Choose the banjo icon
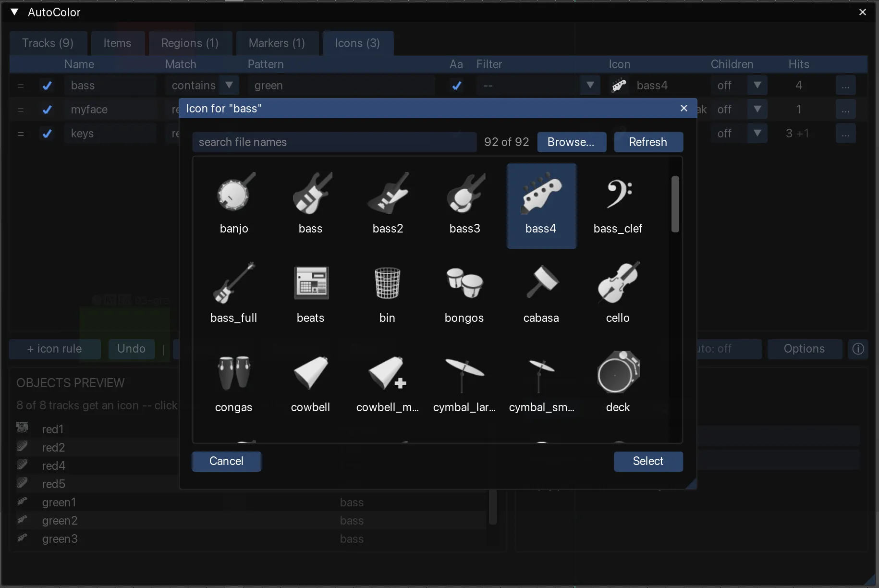The height and width of the screenshot is (588, 879). pyautogui.click(x=234, y=205)
